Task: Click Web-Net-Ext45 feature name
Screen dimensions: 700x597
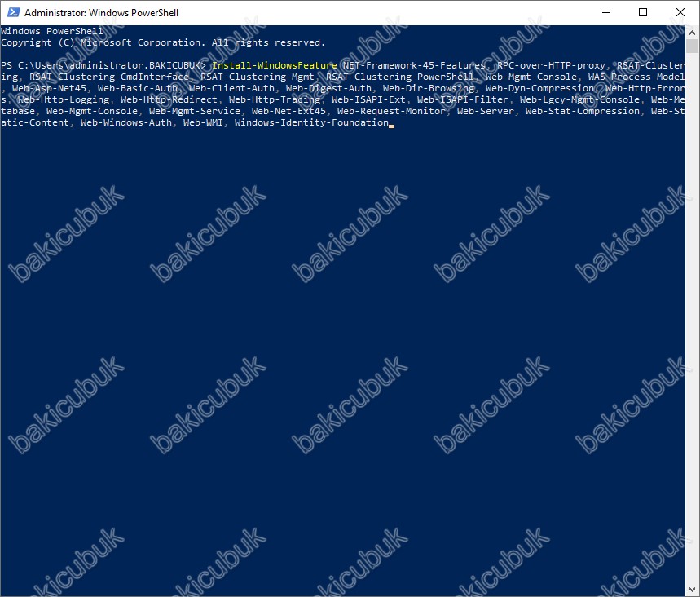Action: (288, 111)
